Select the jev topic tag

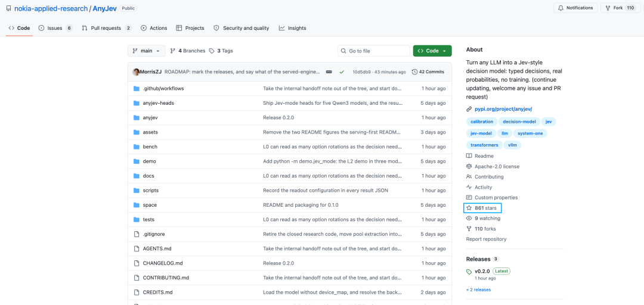coord(549,122)
